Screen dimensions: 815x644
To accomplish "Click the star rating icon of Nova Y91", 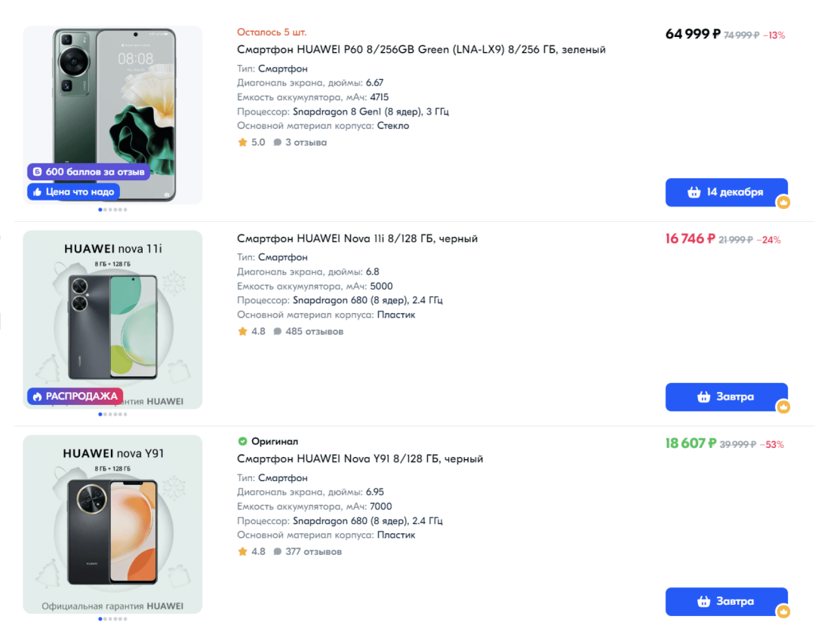I will 242,552.
